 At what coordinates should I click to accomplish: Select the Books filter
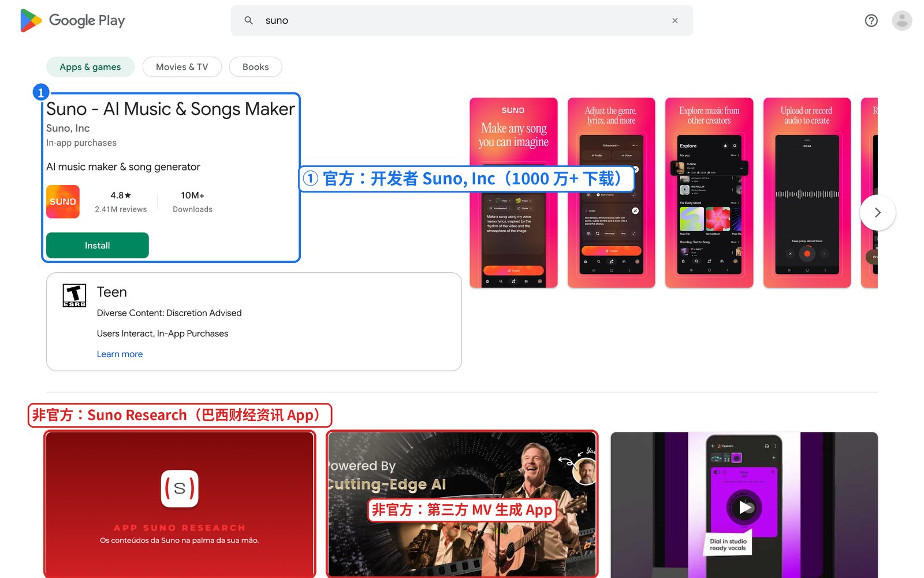[255, 67]
